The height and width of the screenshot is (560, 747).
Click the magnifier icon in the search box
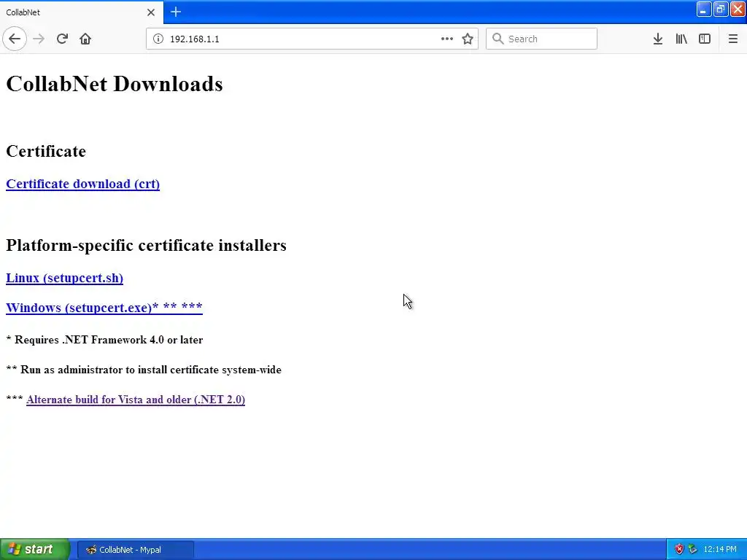[498, 39]
